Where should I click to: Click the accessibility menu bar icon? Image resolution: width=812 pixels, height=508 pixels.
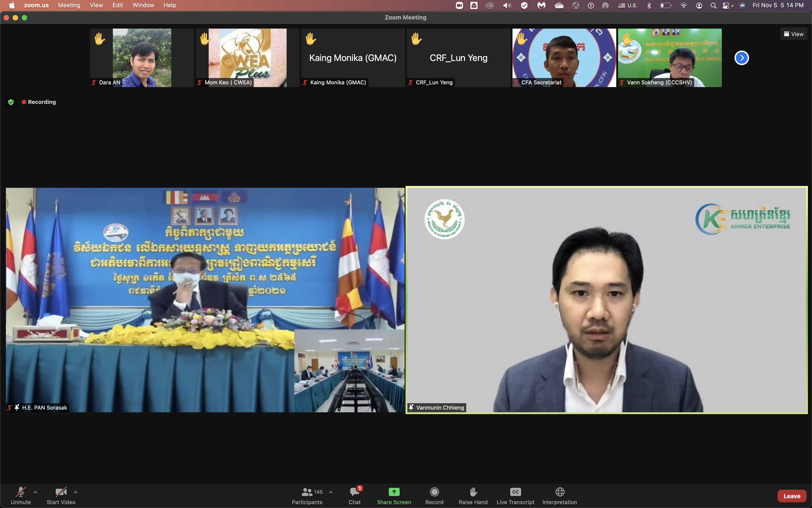[x=591, y=5]
